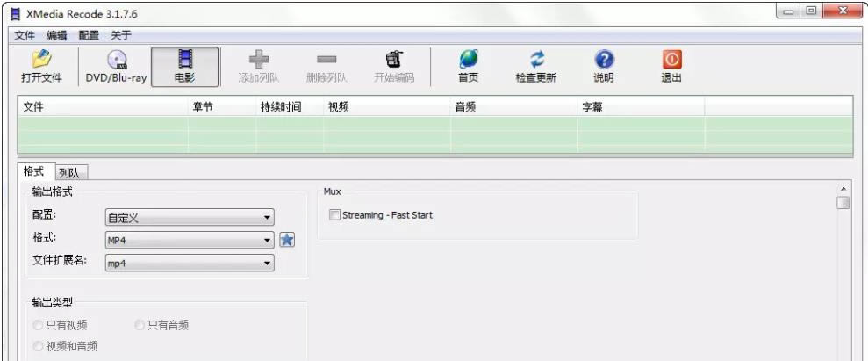Click the 添加列队 plus icon
Image resolution: width=868 pixels, height=361 pixels.
pos(259,60)
